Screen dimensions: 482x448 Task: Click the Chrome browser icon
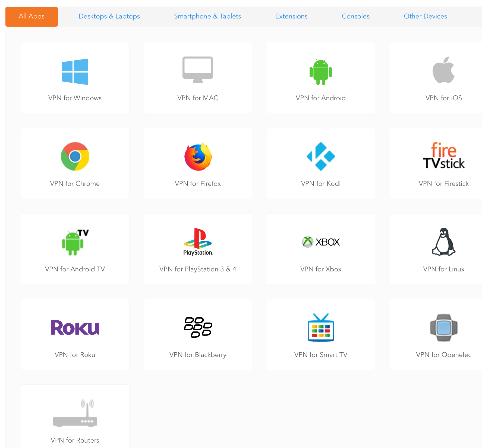pyautogui.click(x=75, y=156)
